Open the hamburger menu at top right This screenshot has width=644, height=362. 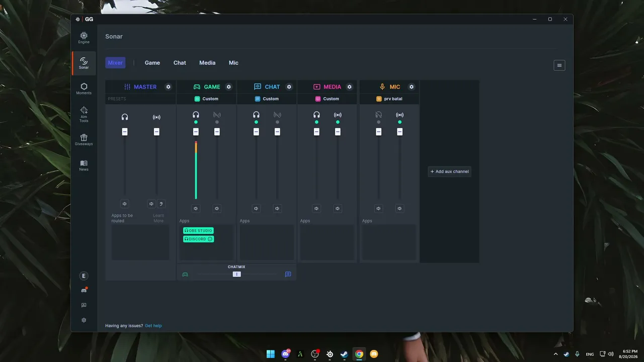pos(559,65)
